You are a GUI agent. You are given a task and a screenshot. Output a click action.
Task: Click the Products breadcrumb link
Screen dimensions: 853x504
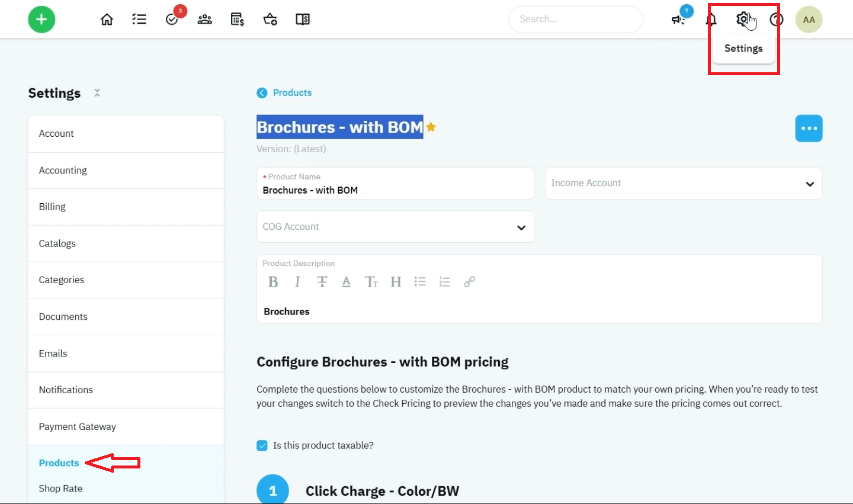[x=292, y=93]
